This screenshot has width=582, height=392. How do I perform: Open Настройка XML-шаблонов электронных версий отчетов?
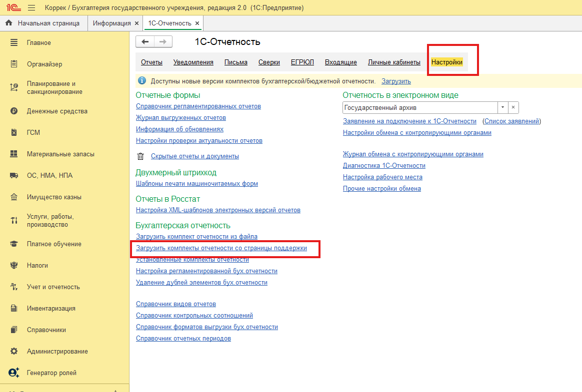218,210
